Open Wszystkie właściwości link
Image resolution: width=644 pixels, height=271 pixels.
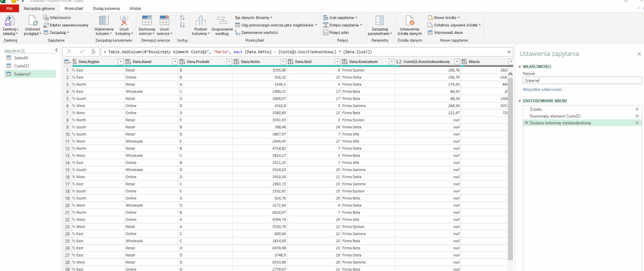coord(542,89)
